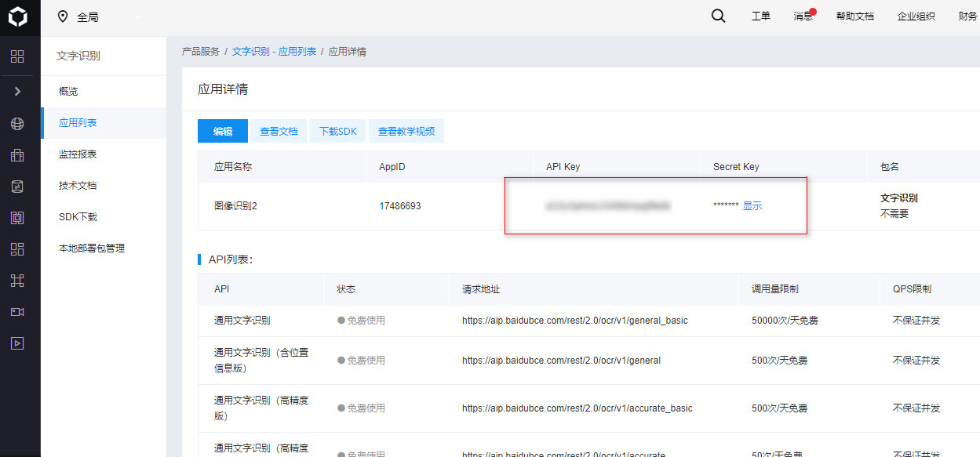Expand the dark sidebar with chevron arrow
The height and width of the screenshot is (457, 980).
(17, 92)
